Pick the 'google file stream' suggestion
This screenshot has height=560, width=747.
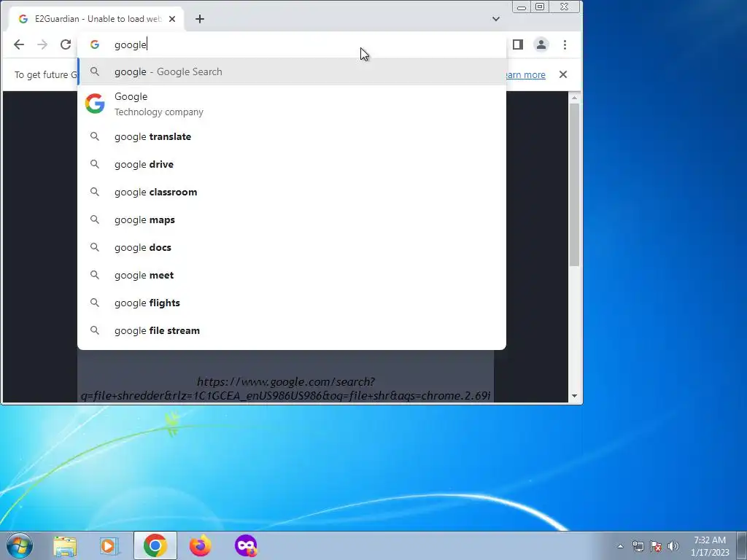(292, 330)
